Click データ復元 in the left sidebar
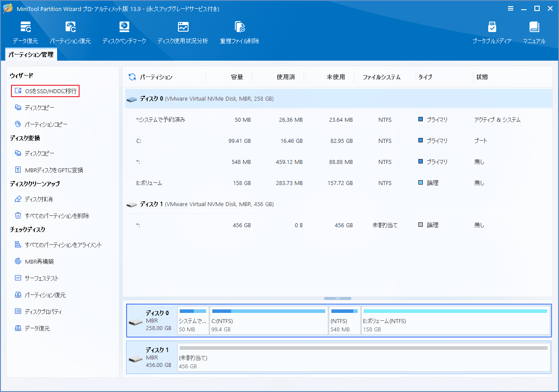This screenshot has height=392, width=559. (x=32, y=328)
